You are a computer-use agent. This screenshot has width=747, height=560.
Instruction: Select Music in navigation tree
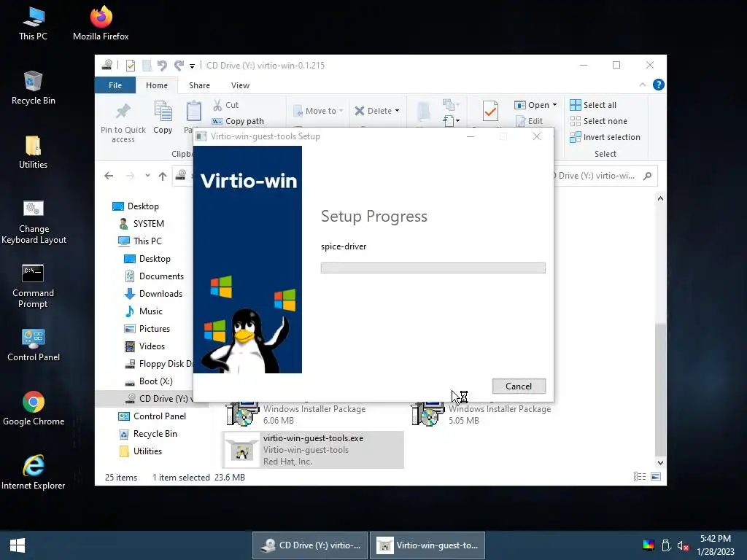[x=144, y=311]
